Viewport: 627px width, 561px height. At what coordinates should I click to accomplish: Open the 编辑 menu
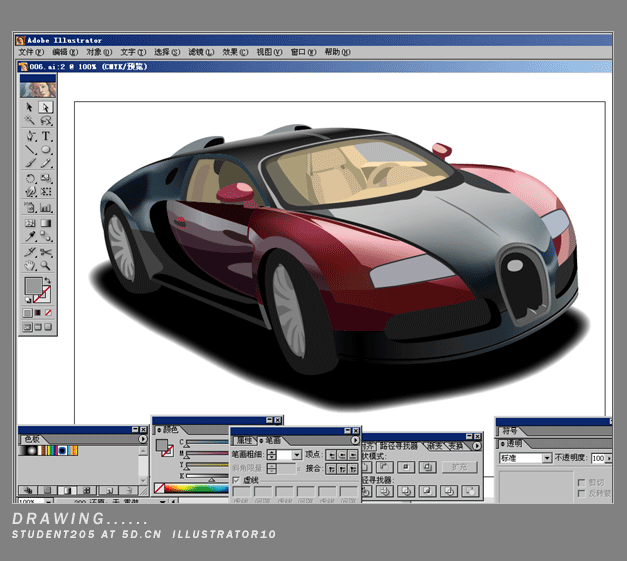[65, 52]
